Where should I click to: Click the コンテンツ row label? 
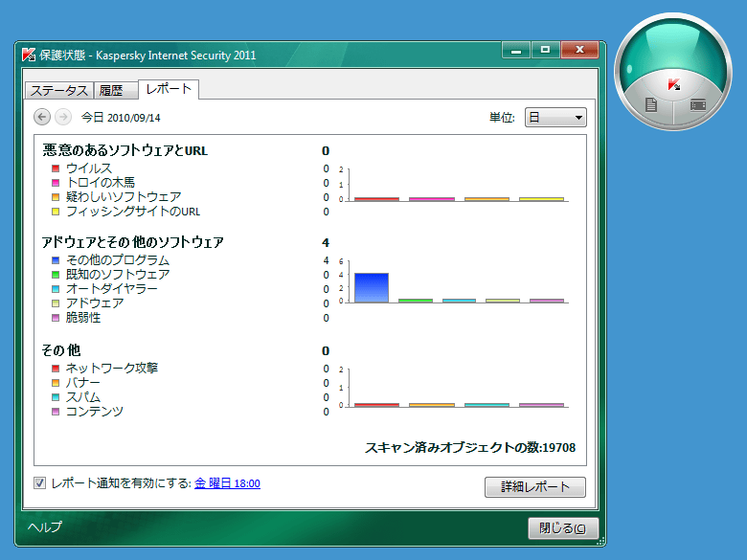pos(94,412)
